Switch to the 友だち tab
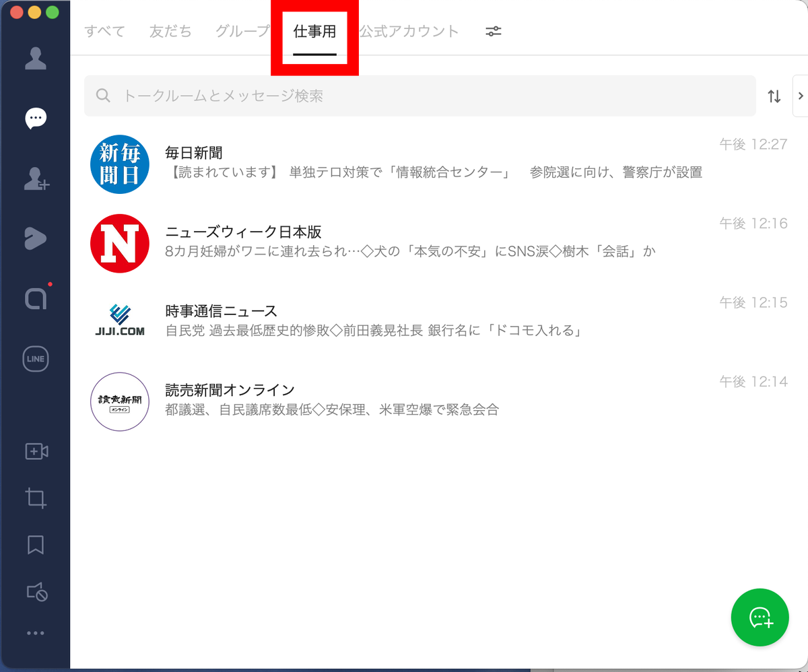The image size is (808, 672). (170, 31)
